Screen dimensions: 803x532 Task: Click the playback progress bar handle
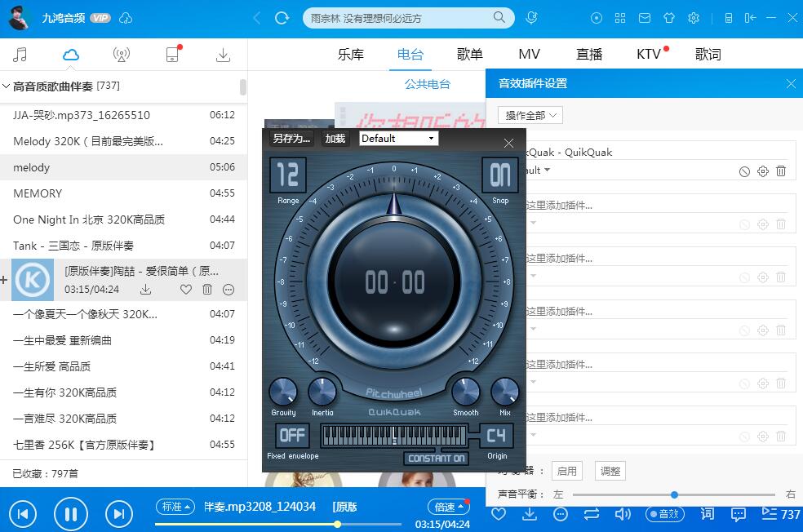pos(338,524)
